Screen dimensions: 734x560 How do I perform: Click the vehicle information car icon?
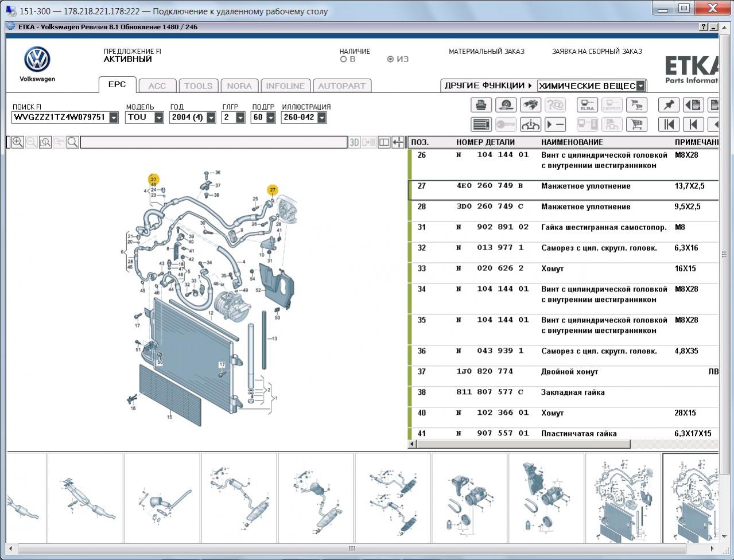pyautogui.click(x=530, y=125)
